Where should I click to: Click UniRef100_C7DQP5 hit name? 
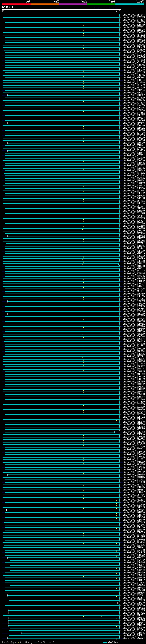134,602
